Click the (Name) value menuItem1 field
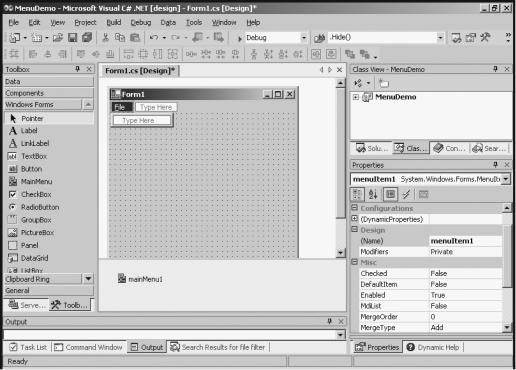Viewport: 516px width, 370px height. tap(466, 241)
